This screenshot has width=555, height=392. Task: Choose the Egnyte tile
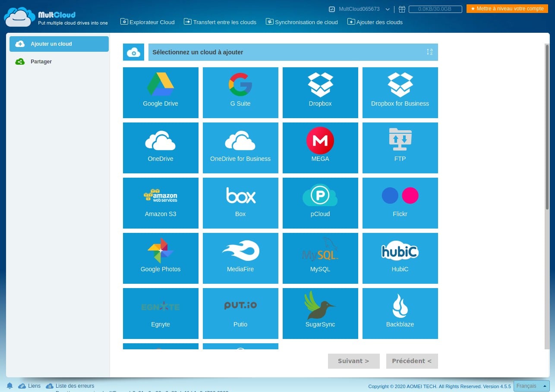(x=161, y=313)
